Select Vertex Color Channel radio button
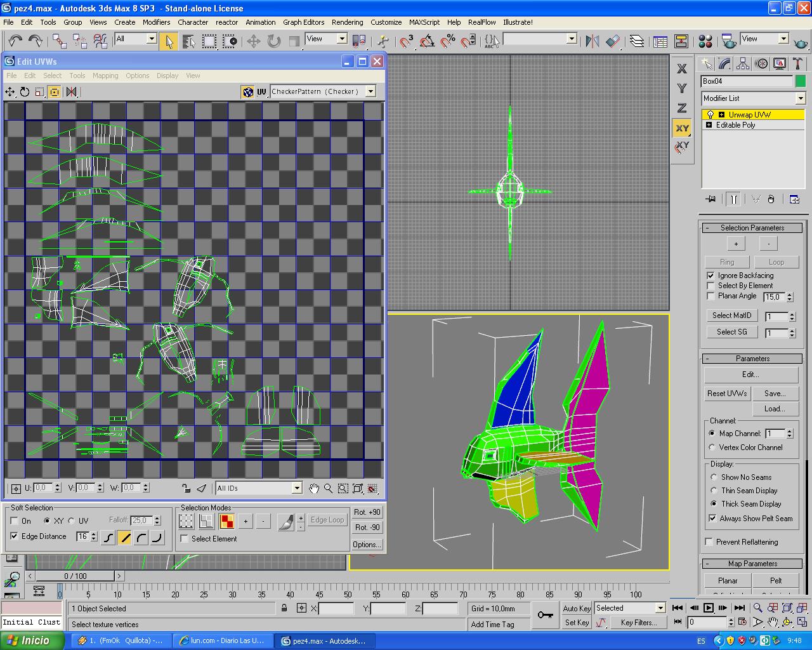Viewport: 812px width, 650px height. (x=712, y=448)
